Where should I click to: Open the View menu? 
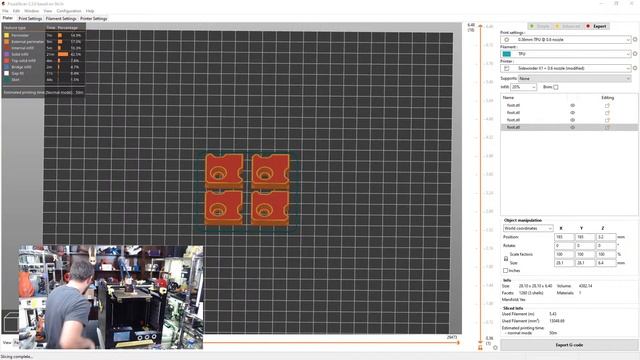pyautogui.click(x=48, y=11)
